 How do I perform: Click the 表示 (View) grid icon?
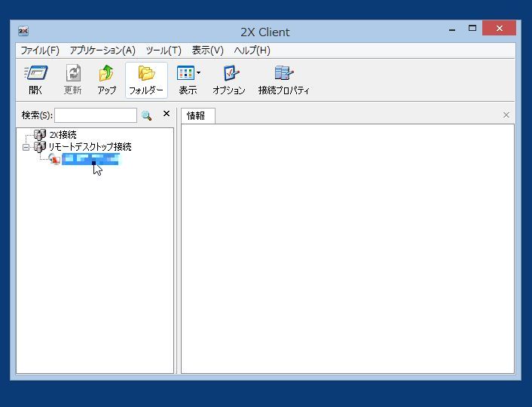click(x=185, y=73)
